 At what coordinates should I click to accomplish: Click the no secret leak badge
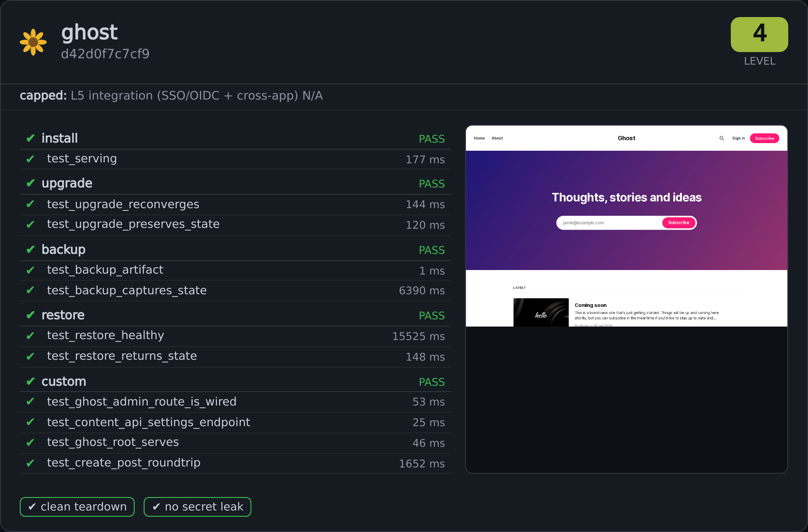pos(198,507)
